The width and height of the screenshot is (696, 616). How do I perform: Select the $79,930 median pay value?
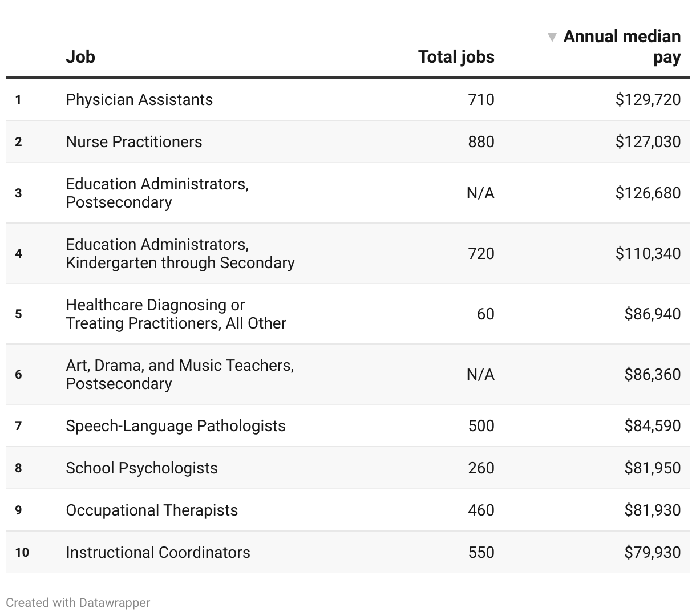click(653, 553)
